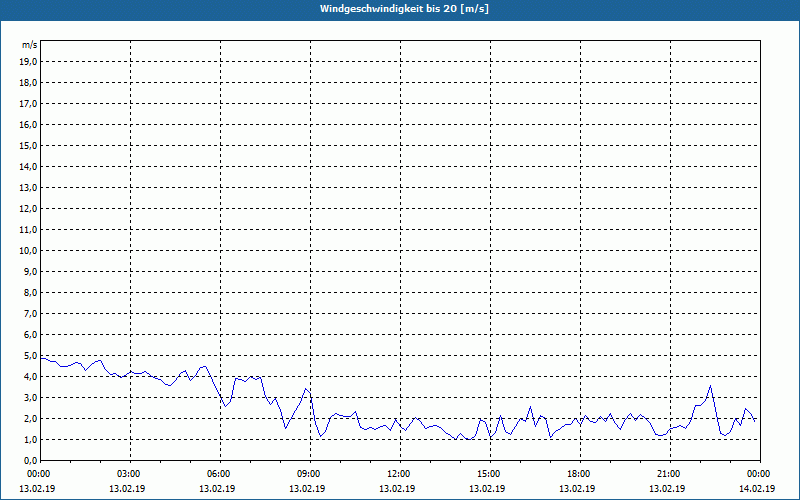Click the 0,0 y-axis label
The image size is (800, 500).
pos(31,460)
